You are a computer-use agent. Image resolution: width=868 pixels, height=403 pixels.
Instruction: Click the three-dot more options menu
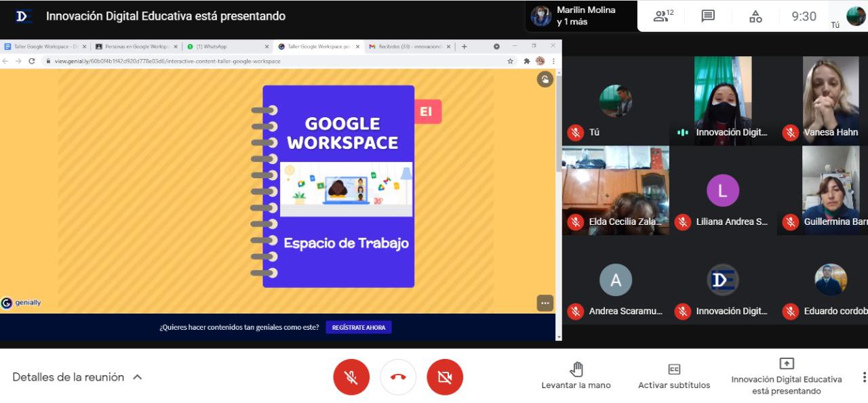863,377
